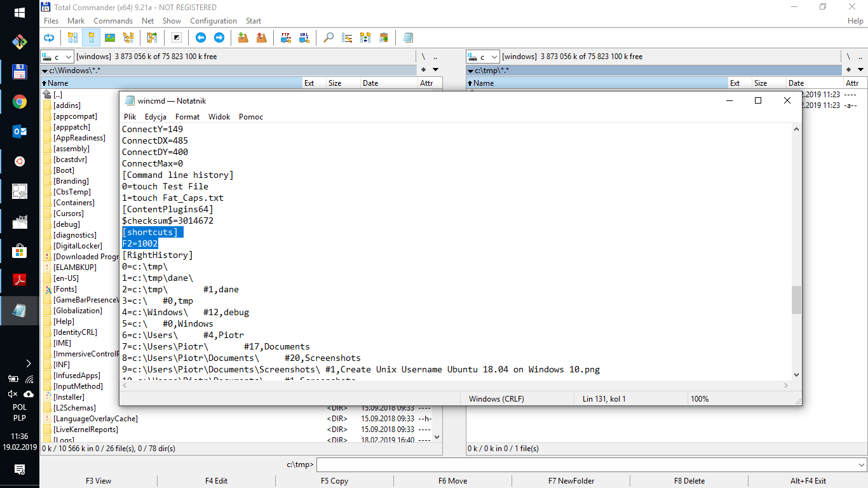Open Ubuntu from the taskbar
The height and width of the screenshot is (488, 868).
pyautogui.click(x=20, y=161)
